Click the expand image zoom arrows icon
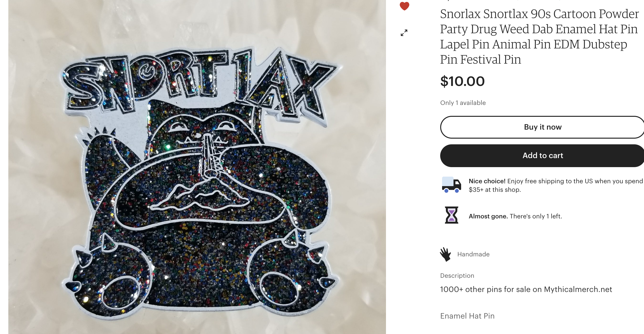644x334 pixels. [404, 33]
